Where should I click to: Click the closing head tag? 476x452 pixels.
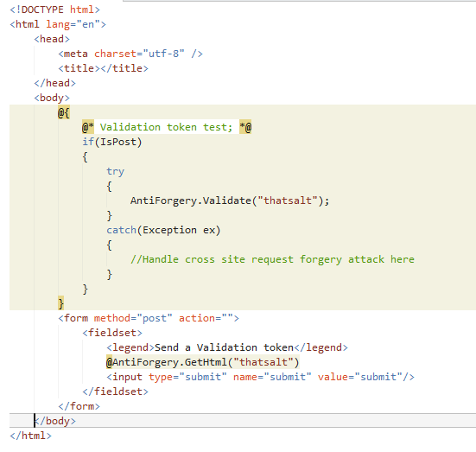point(55,83)
